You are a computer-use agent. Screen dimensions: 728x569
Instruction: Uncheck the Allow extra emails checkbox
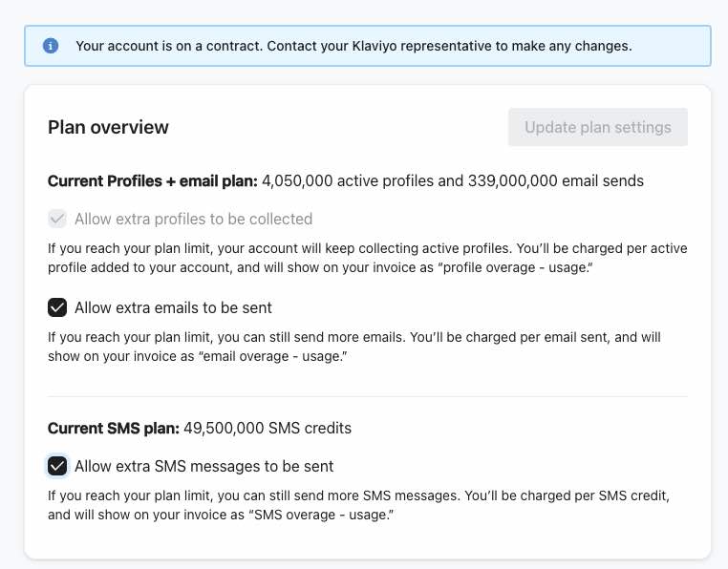[x=57, y=307]
